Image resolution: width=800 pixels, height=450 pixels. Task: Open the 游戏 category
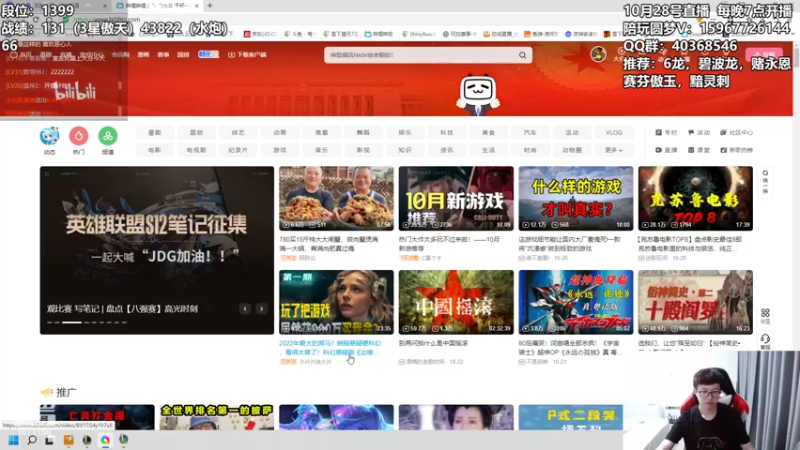tap(280, 150)
